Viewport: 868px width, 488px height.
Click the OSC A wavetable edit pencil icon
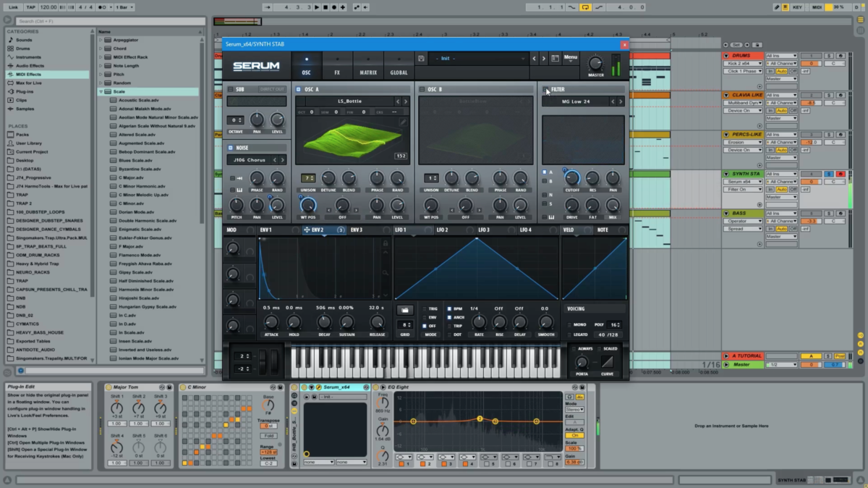coord(403,122)
